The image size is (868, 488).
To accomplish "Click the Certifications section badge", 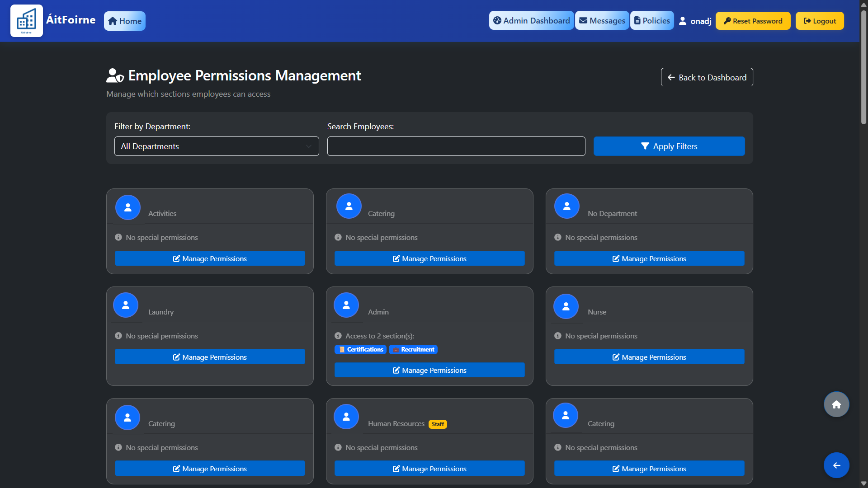I will tap(361, 349).
